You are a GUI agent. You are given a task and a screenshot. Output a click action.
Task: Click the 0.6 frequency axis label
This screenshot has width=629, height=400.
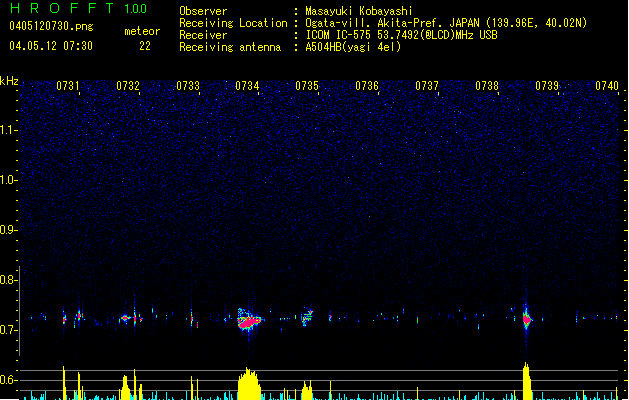(8, 380)
